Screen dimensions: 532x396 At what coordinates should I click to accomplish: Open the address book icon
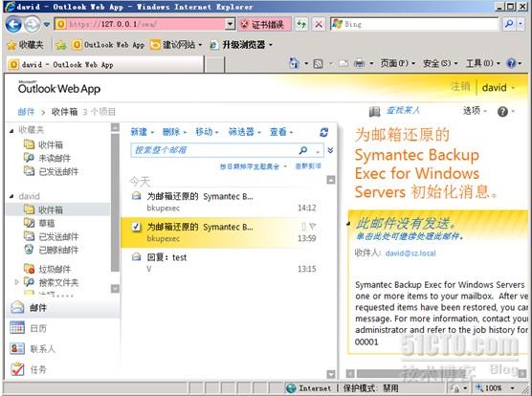pos(374,111)
